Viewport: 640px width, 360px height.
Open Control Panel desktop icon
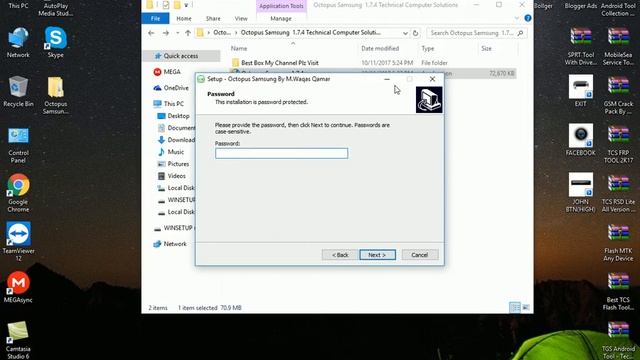[x=18, y=144]
